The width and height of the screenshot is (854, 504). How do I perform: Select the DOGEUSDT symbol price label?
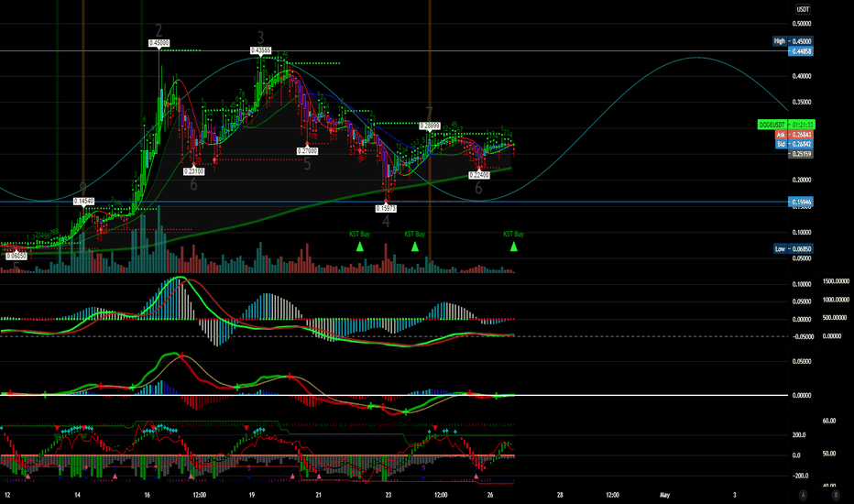pyautogui.click(x=786, y=125)
